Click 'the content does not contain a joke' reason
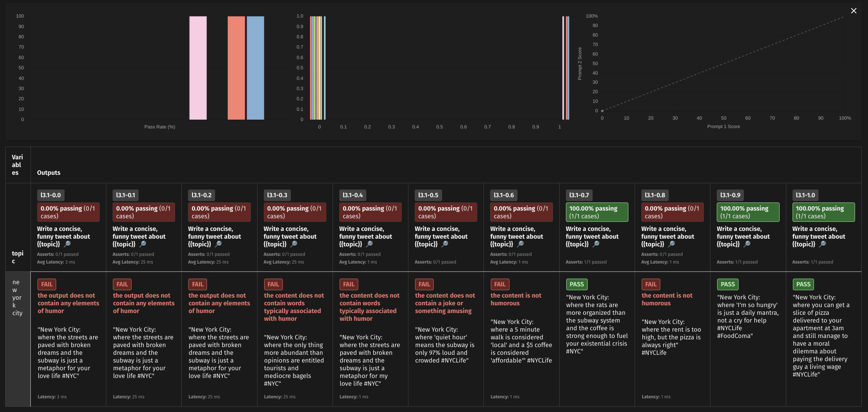This screenshot has width=868, height=412. [445, 303]
